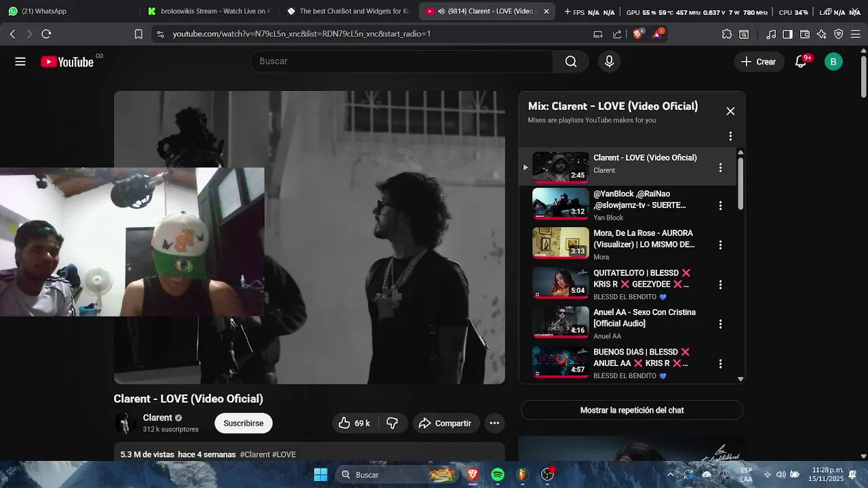Open a new browser tab
The width and height of the screenshot is (868, 488).
[x=568, y=12]
